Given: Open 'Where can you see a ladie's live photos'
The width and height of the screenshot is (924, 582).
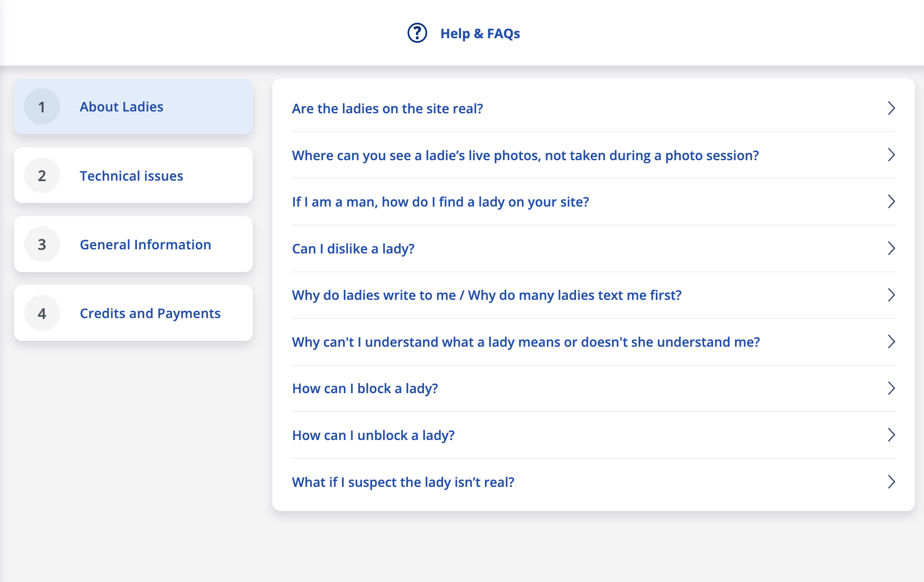Looking at the screenshot, I should point(525,155).
